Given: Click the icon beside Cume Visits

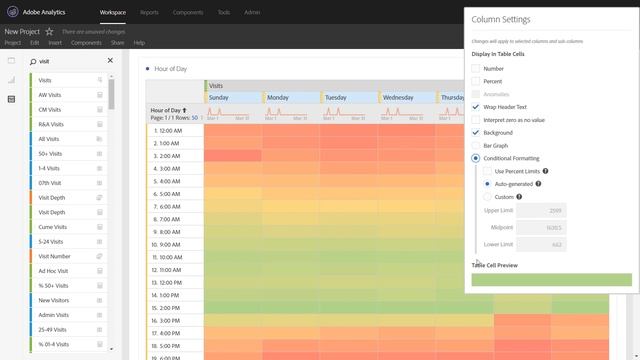Looking at the screenshot, I should [x=100, y=227].
